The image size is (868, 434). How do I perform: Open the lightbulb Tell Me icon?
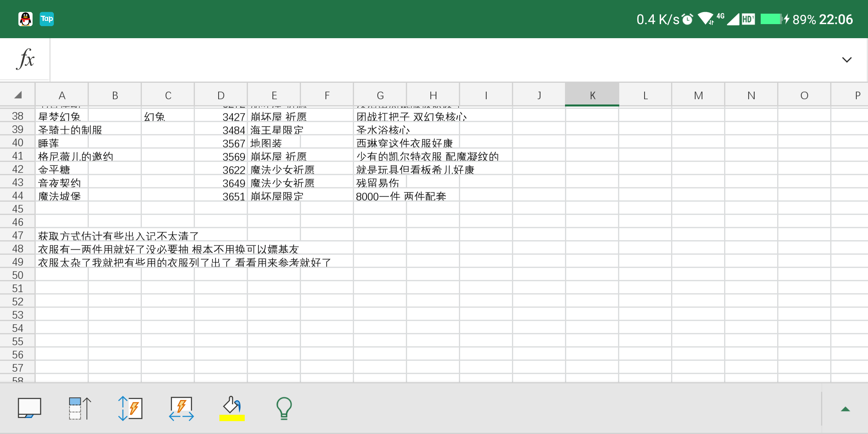point(284,408)
